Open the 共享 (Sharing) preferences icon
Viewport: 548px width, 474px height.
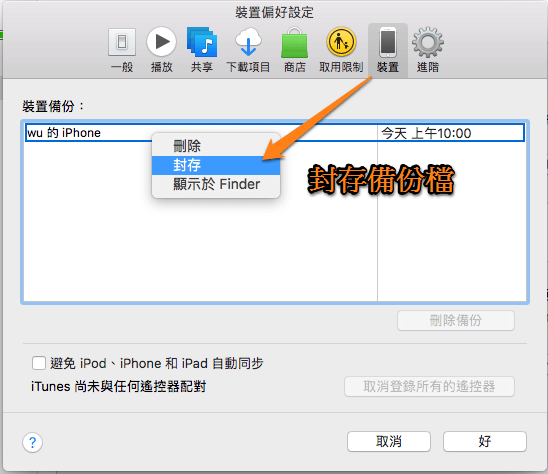click(x=202, y=42)
